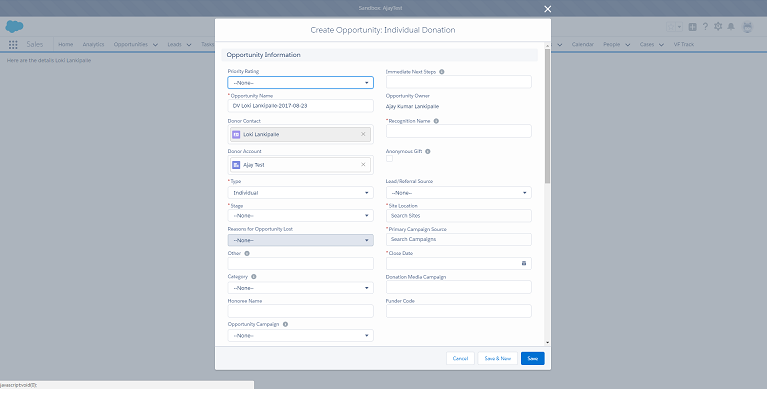Screen dimensions: 768x416
Task: Expand the People tab chevron menu
Action: [627, 45]
